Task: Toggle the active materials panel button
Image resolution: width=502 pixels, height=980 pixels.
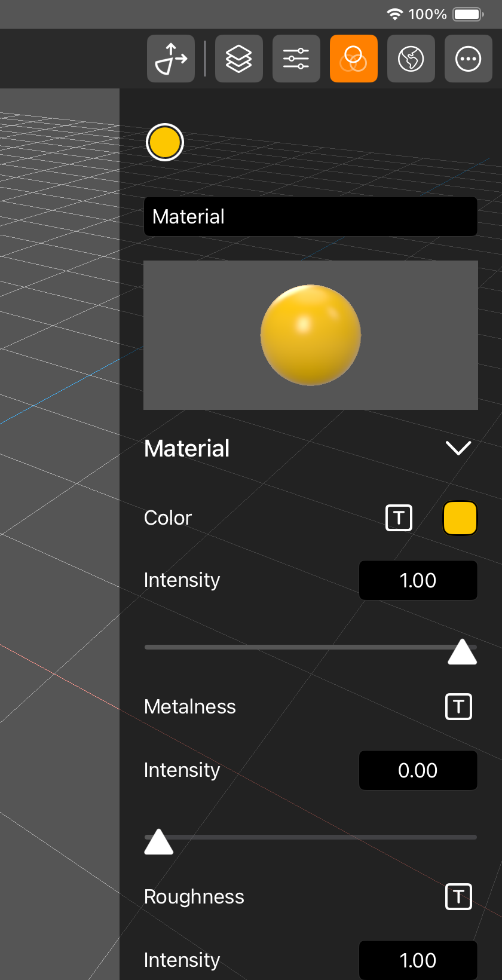Action: click(x=354, y=59)
